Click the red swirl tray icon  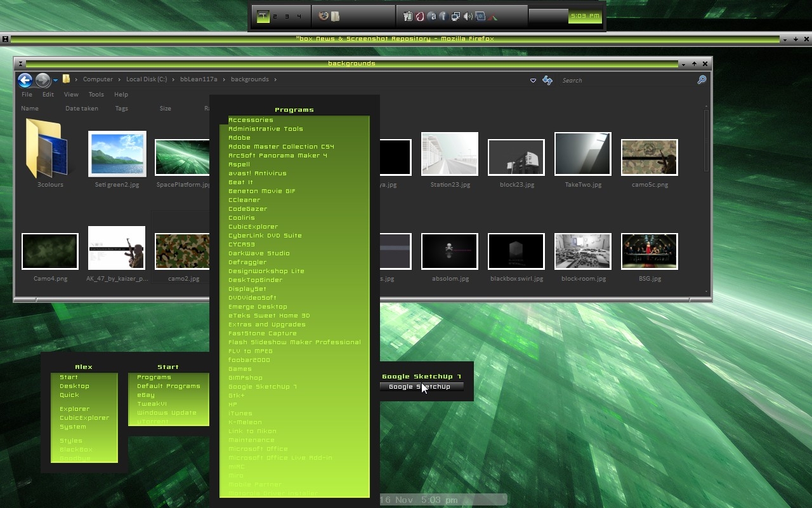coord(420,17)
